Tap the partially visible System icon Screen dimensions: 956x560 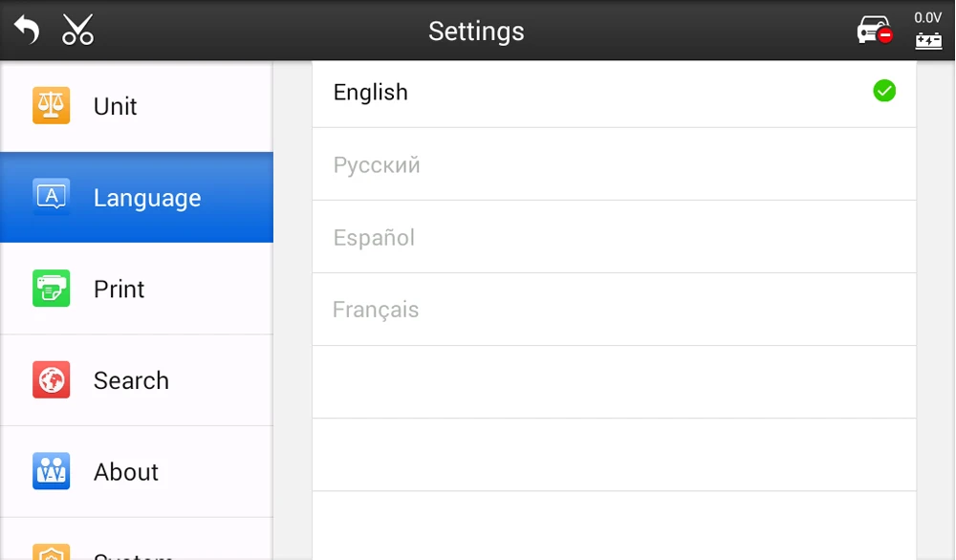click(x=52, y=551)
